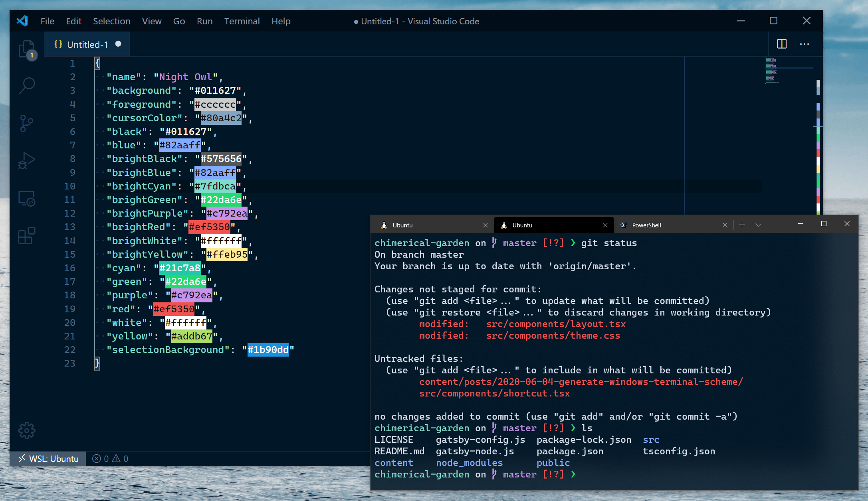Open the Search view in activity bar
868x501 pixels.
click(27, 85)
